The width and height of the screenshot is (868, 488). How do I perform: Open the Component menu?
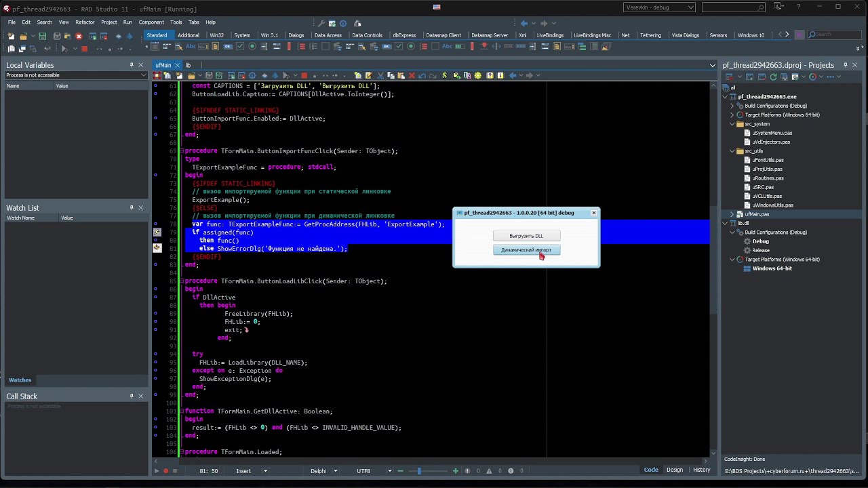click(152, 22)
